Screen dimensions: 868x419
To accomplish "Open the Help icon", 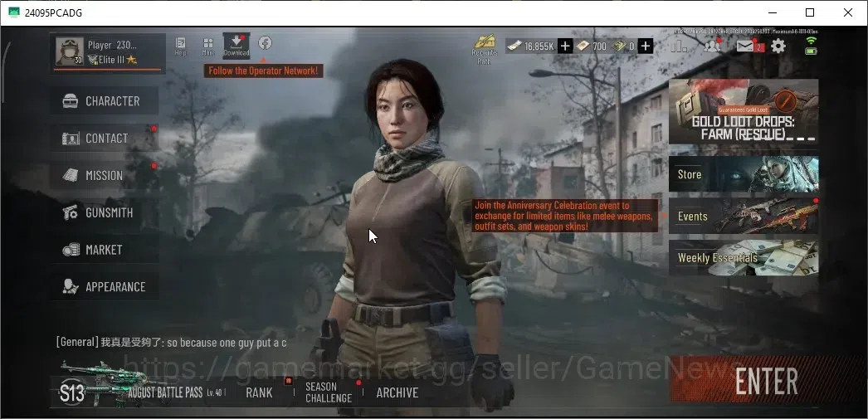I will click(x=180, y=46).
